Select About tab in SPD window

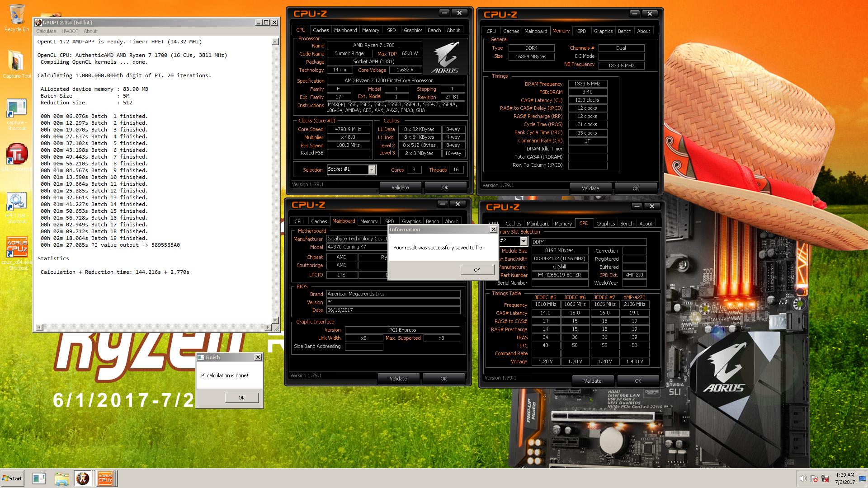pyautogui.click(x=646, y=224)
